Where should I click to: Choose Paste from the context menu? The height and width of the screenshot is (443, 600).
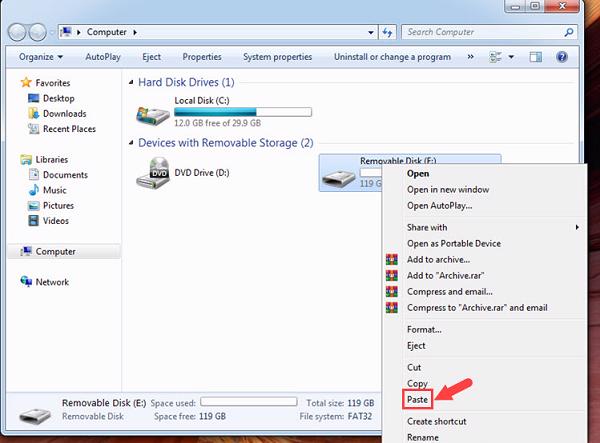pyautogui.click(x=417, y=399)
